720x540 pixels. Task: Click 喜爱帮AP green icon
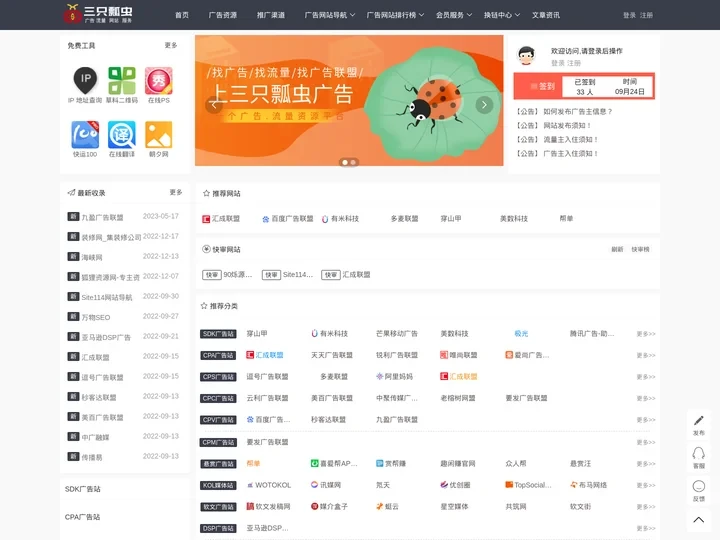pyautogui.click(x=315, y=463)
